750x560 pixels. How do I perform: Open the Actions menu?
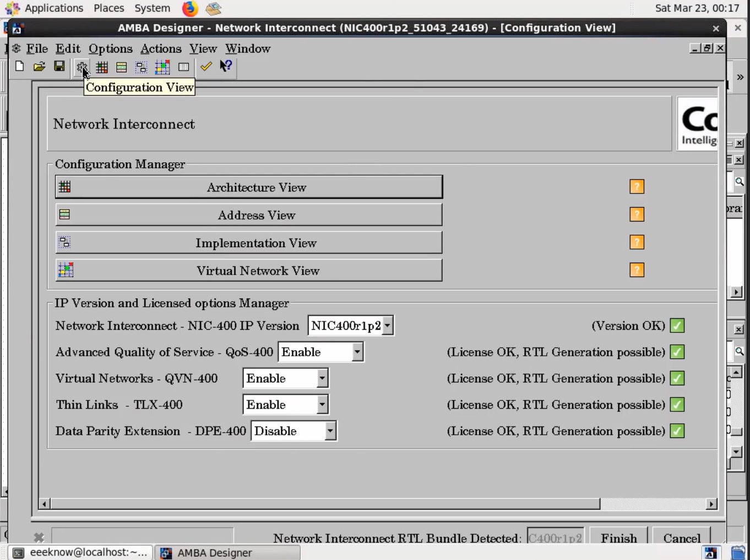coord(161,48)
